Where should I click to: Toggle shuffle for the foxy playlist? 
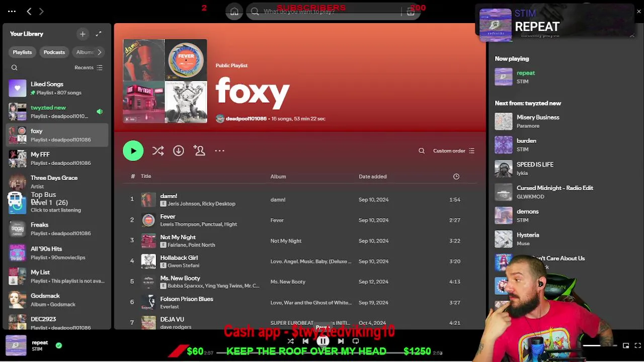158,151
